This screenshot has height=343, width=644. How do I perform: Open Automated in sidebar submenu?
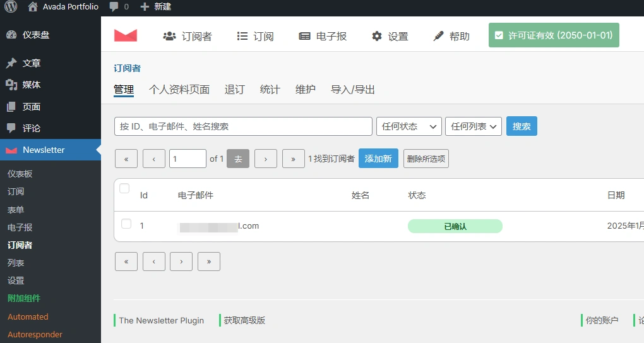[28, 316]
